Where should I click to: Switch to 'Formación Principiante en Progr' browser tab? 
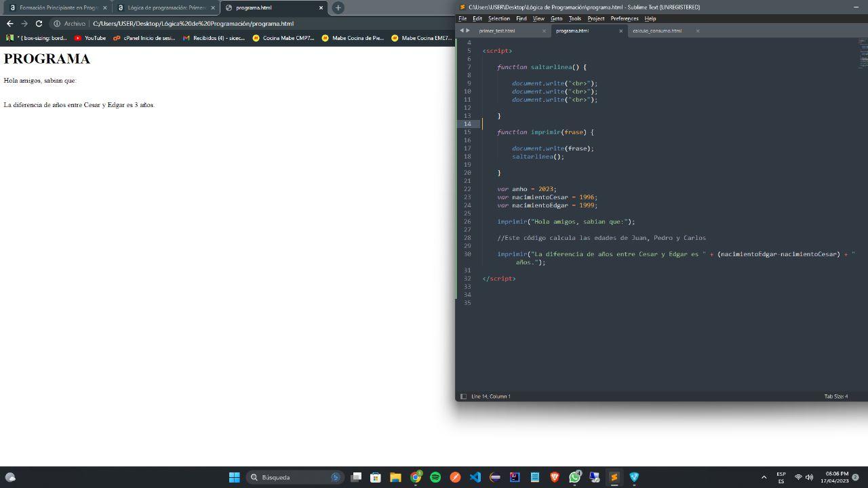click(x=58, y=7)
